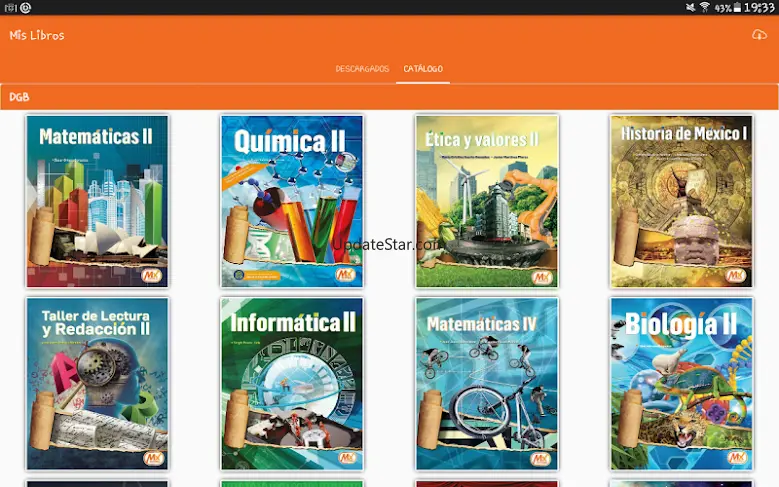Open Taller de Lectura y Redacción II

pyautogui.click(x=97, y=384)
